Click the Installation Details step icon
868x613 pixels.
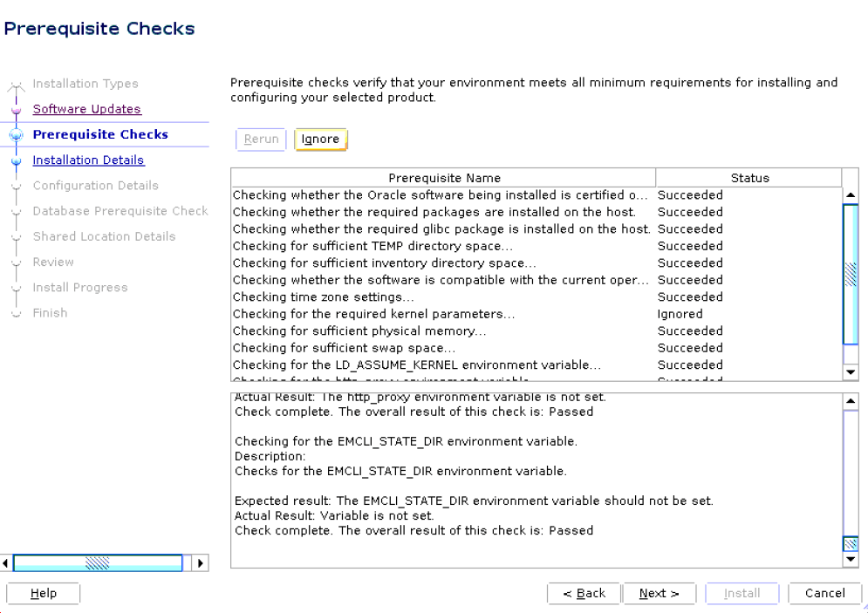[17, 160]
